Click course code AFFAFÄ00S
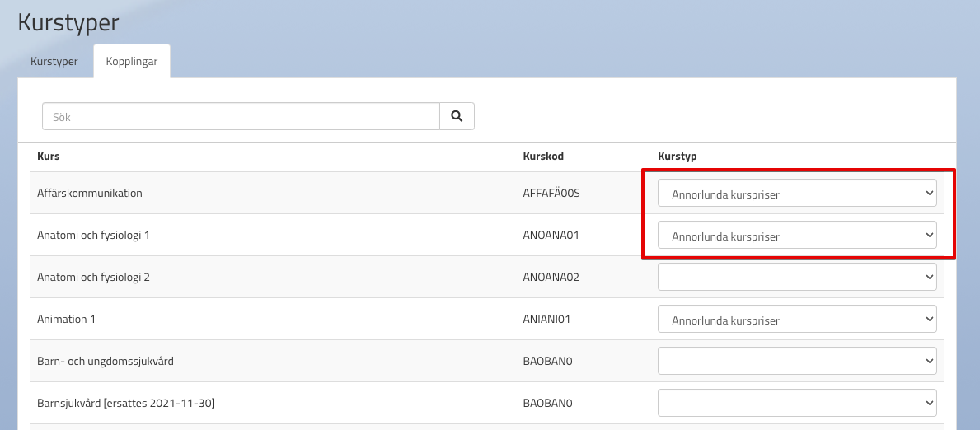 click(x=551, y=194)
